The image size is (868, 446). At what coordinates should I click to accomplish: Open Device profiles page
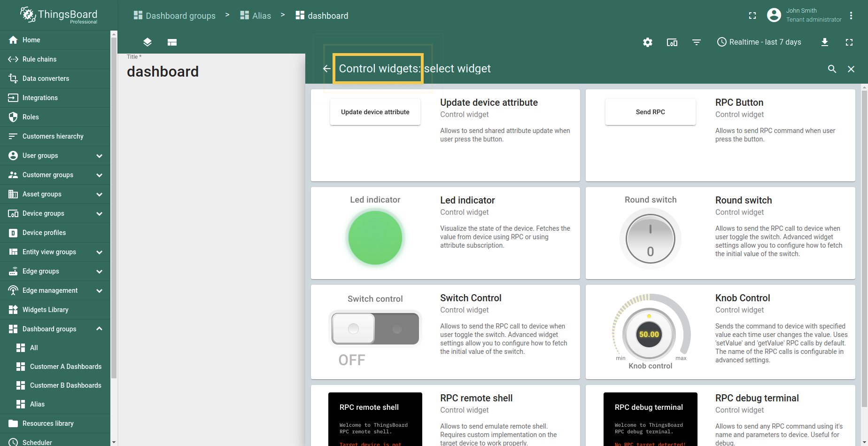coord(55,233)
